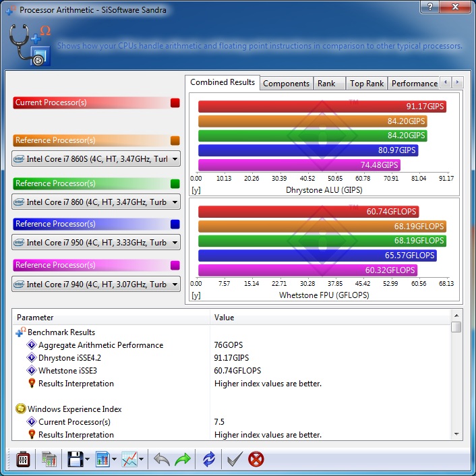This screenshot has height=476, width=476.
Task: Click the blue refresh arrows icon
Action: [x=209, y=459]
